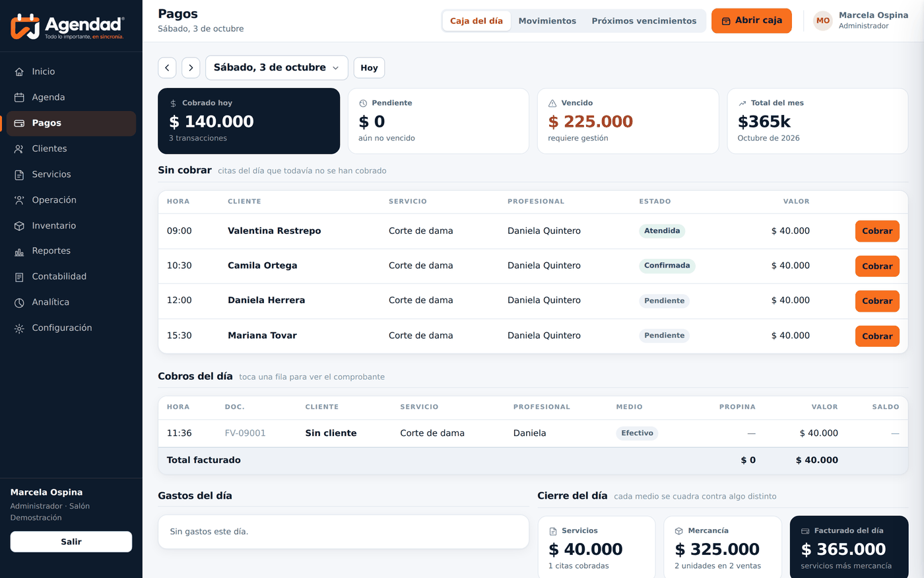Click the Pagos card icon in sidebar
Image resolution: width=924 pixels, height=578 pixels.
19,123
